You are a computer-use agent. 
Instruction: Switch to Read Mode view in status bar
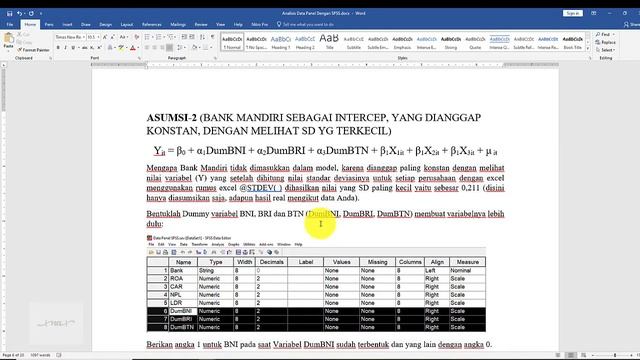(558, 355)
